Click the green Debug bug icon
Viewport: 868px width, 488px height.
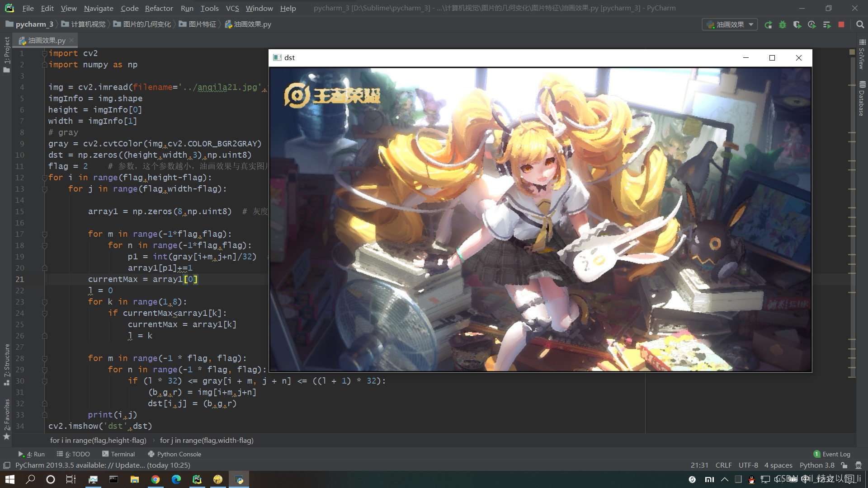[783, 25]
